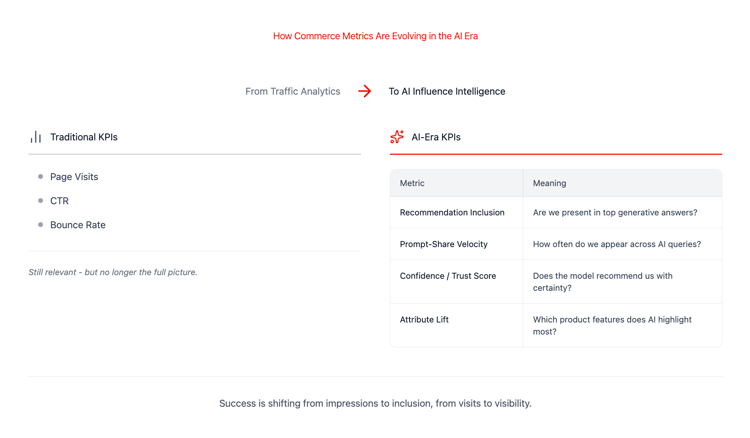Click the Metric column header
750x438 pixels.
412,183
